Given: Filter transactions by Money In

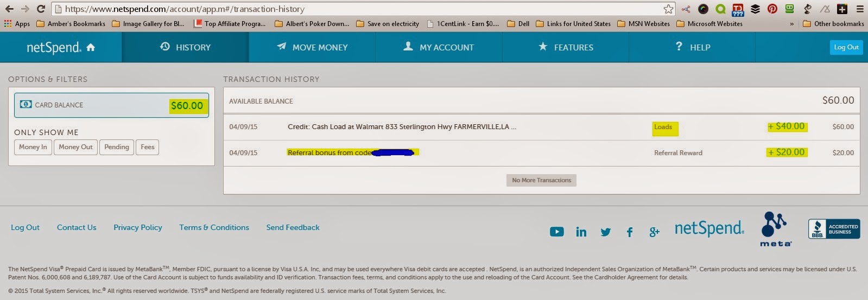Looking at the screenshot, I should pyautogui.click(x=33, y=147).
